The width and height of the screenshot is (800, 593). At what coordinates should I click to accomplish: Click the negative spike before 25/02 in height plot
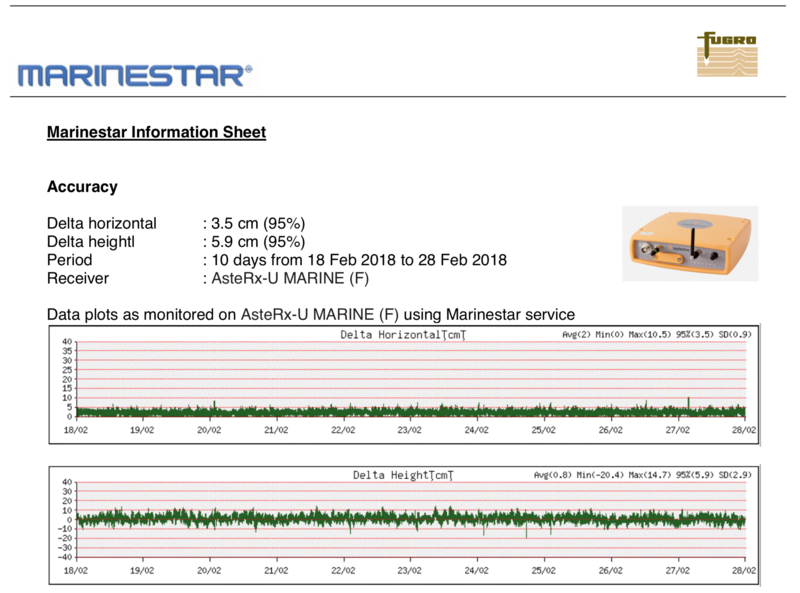527,531
